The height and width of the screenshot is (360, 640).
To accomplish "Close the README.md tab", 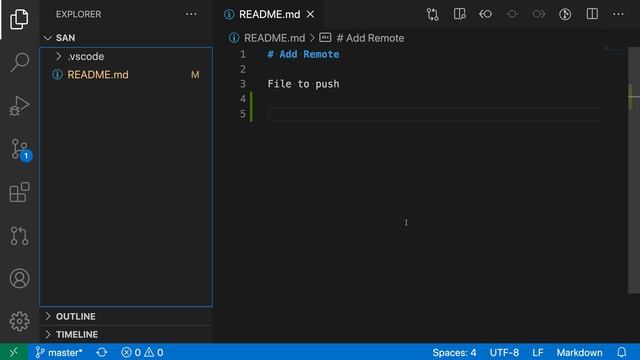I will [x=311, y=14].
